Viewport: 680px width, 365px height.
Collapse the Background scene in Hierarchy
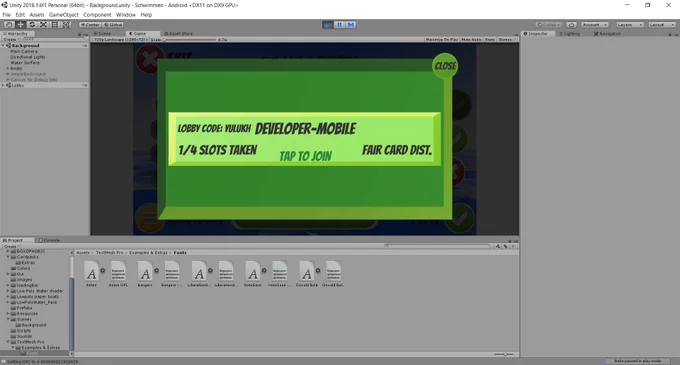[x=3, y=46]
